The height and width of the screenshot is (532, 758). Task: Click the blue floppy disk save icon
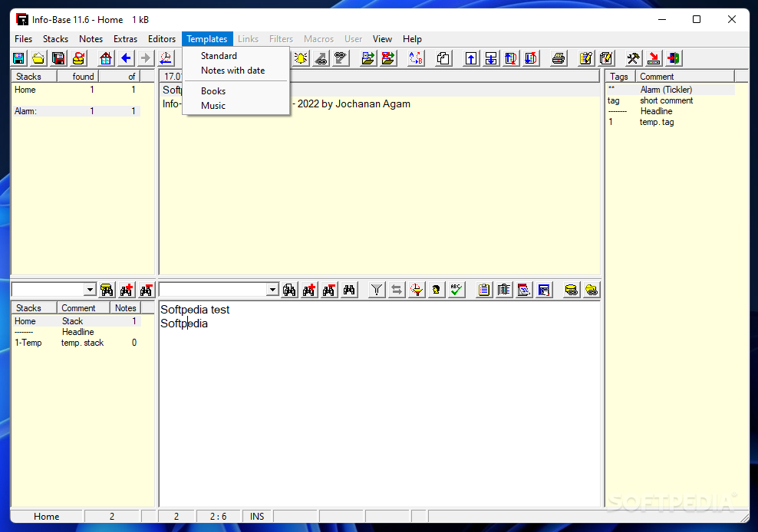[x=19, y=58]
